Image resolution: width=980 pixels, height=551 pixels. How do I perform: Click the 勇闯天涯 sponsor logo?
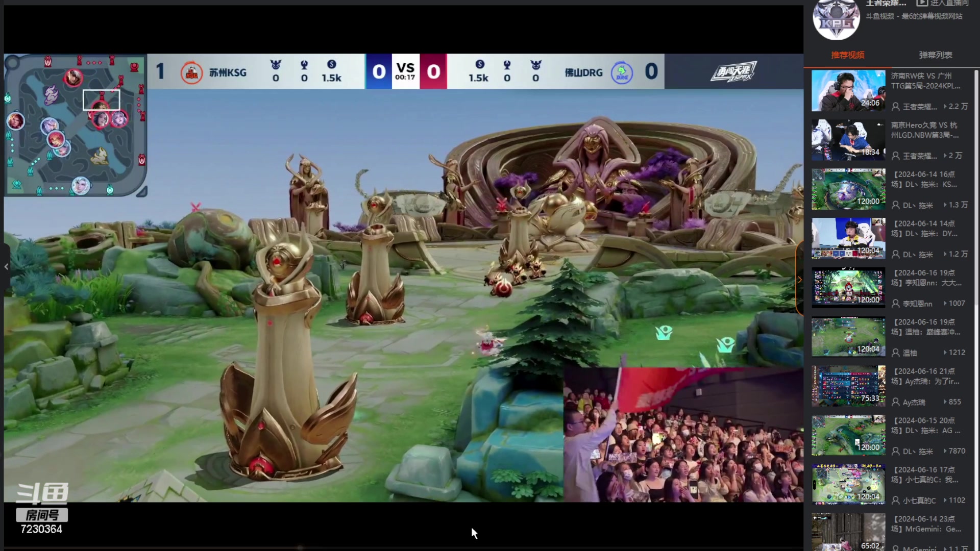point(733,72)
